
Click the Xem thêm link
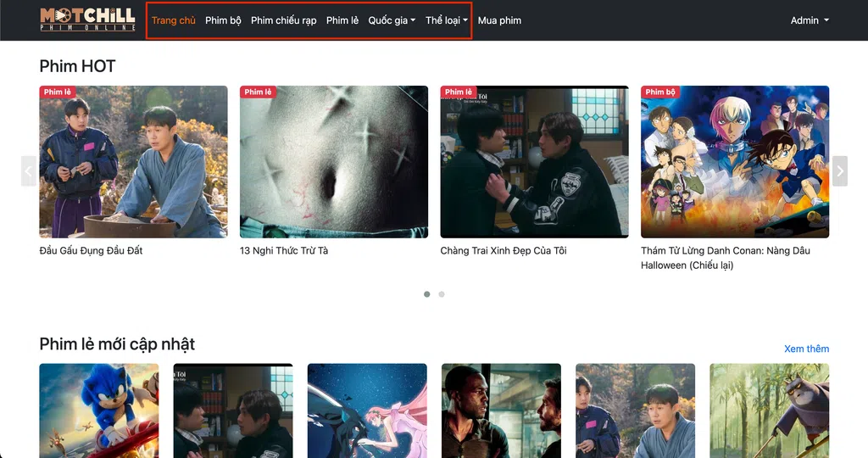point(807,349)
